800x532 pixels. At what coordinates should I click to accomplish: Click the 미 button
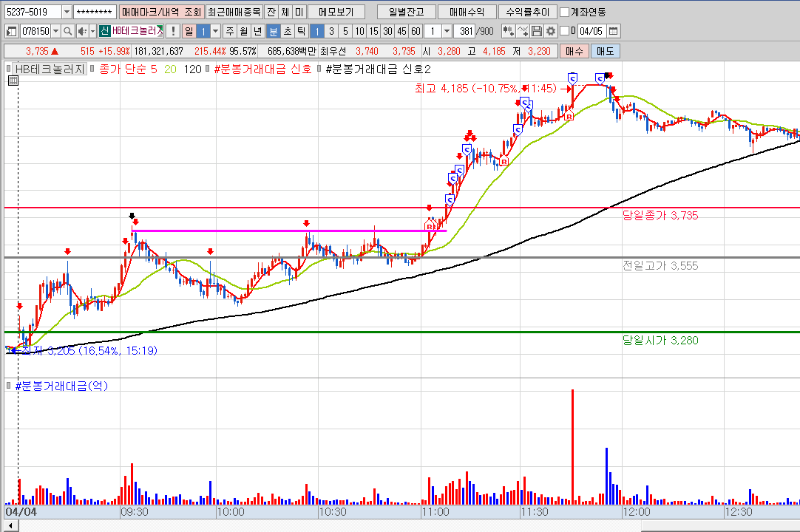click(299, 12)
